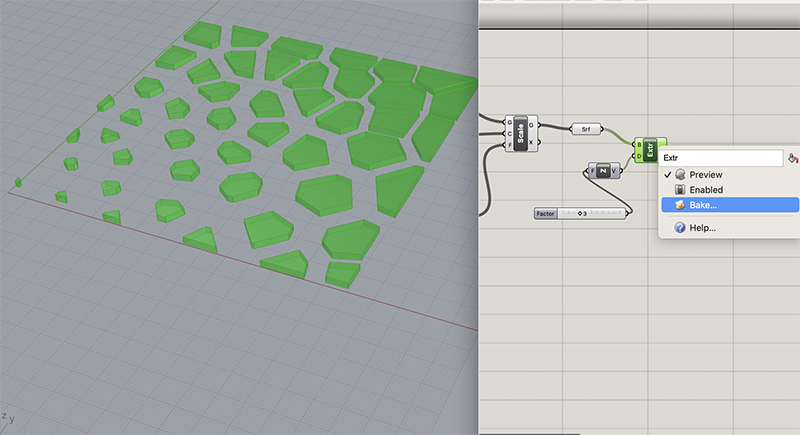
Task: Click the paint bucket icon beside name field
Action: (793, 158)
